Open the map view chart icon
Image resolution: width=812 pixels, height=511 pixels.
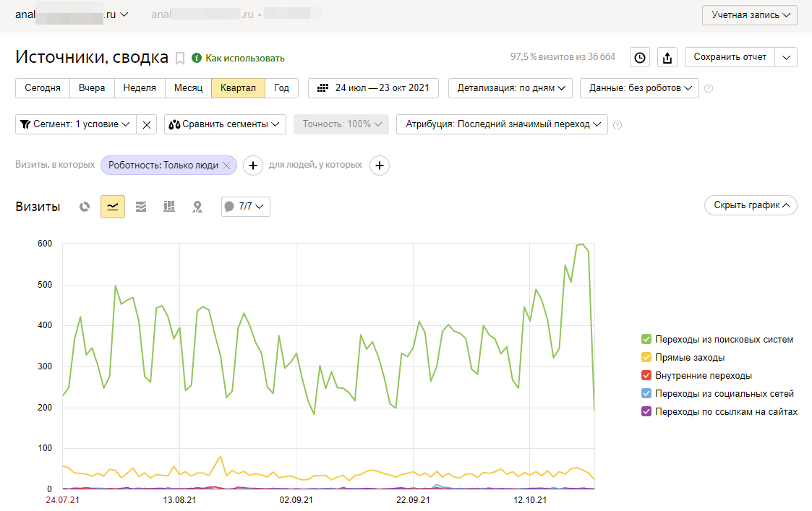(x=197, y=207)
